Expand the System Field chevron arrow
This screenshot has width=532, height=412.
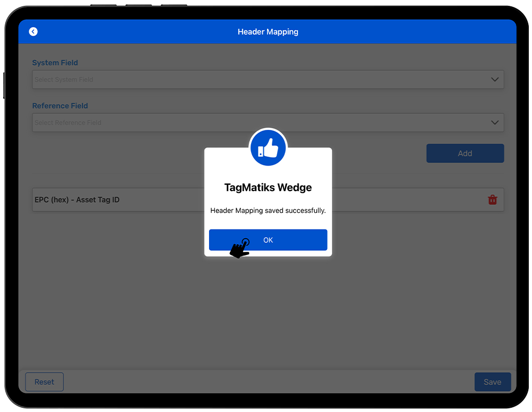click(494, 80)
